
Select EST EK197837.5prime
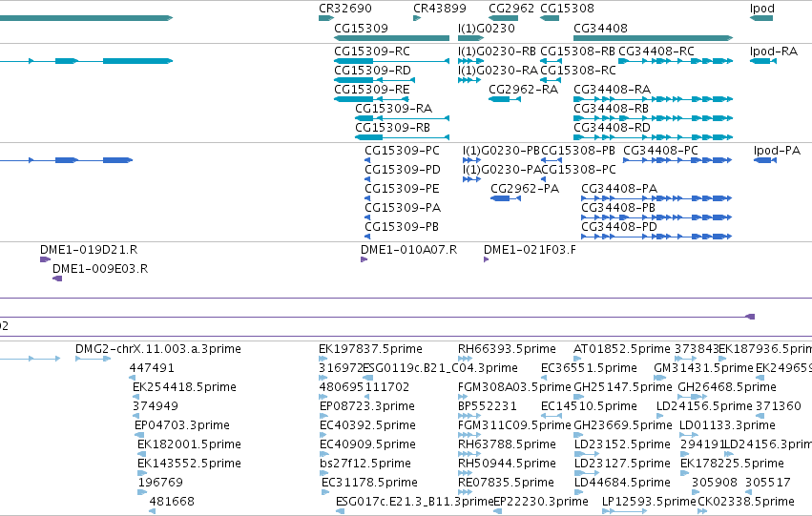click(323, 359)
